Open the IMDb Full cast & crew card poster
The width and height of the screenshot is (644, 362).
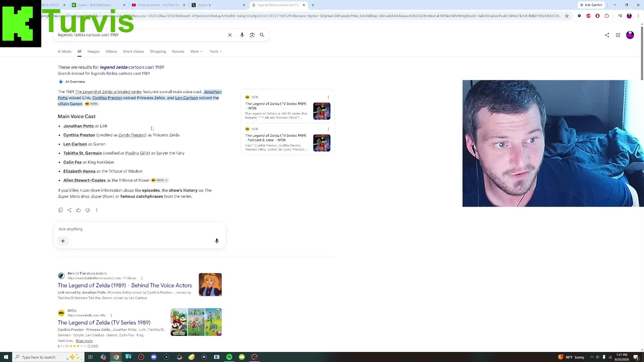click(322, 143)
